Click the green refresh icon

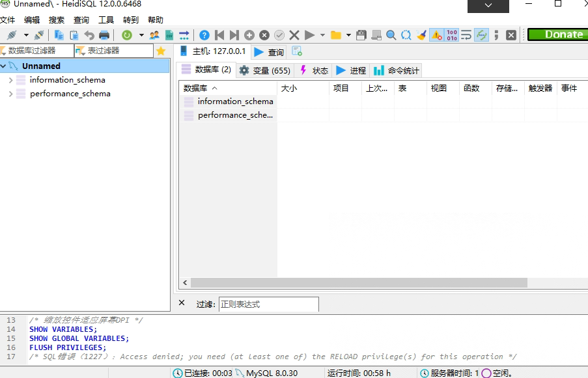click(127, 35)
